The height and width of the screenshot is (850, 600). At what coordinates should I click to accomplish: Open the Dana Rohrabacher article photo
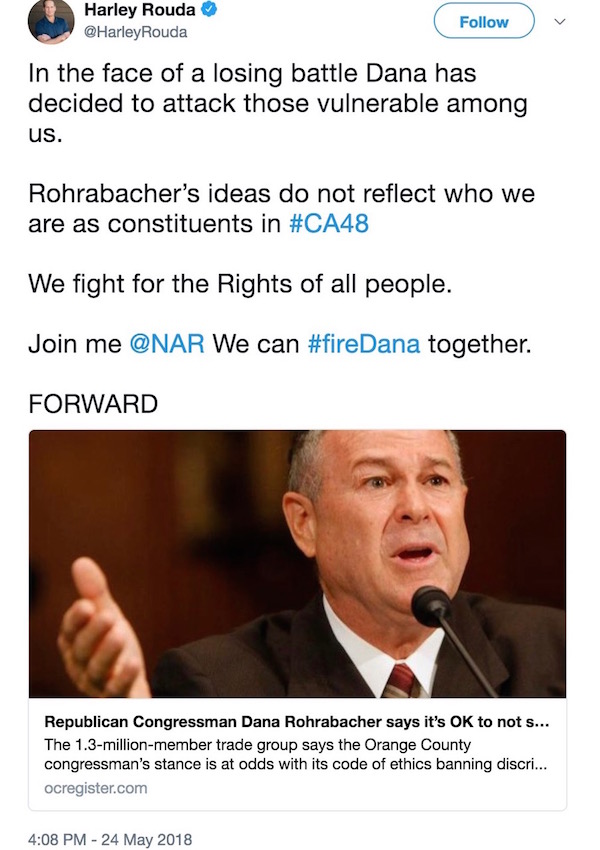298,564
